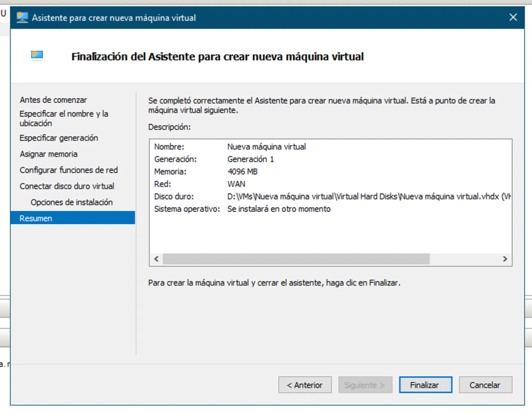Click the description box left scroll arrow

[x=156, y=259]
